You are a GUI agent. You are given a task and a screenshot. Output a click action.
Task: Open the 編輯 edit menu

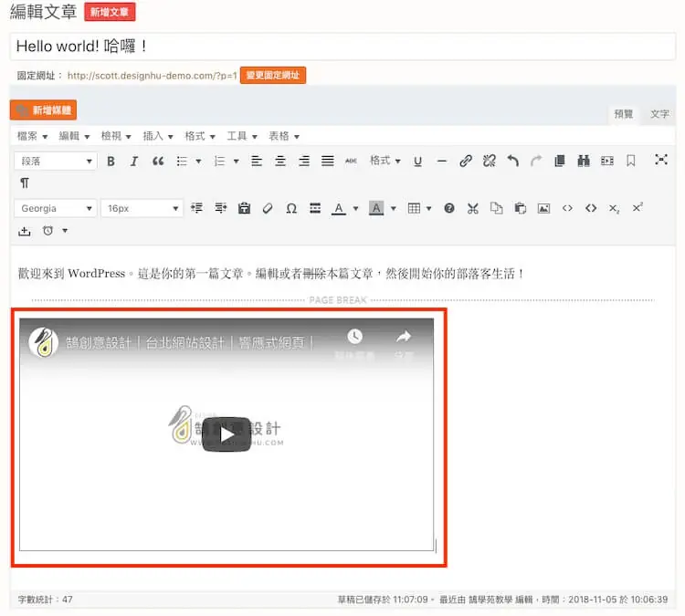[x=74, y=136]
